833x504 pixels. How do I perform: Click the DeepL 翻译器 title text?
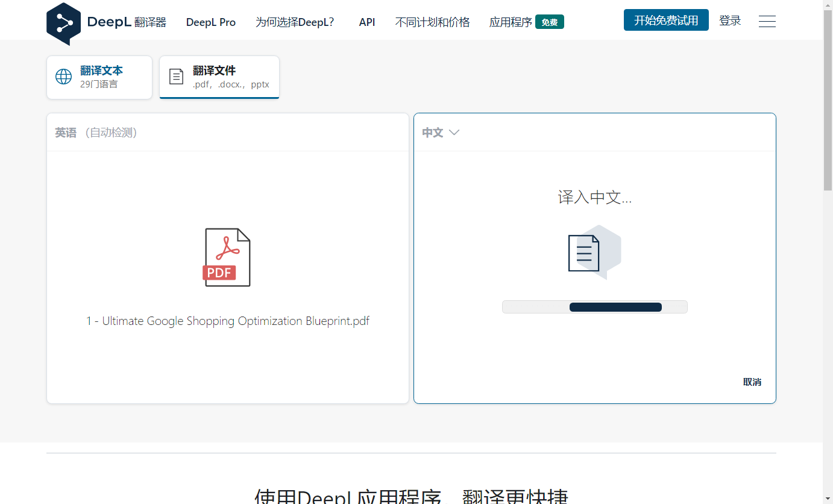[x=127, y=22]
